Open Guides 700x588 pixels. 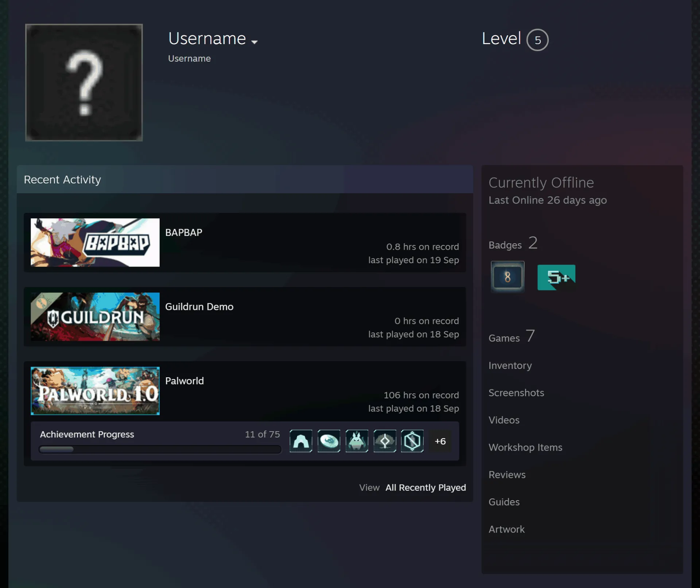pyautogui.click(x=504, y=502)
